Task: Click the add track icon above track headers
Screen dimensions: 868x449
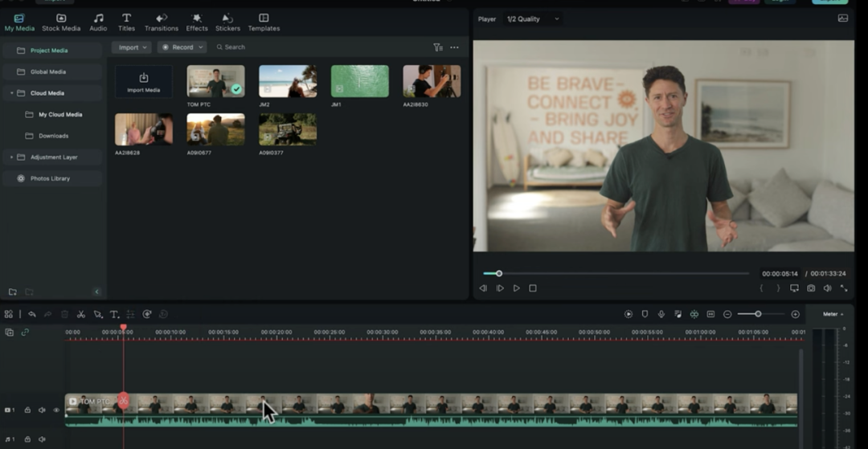Action: pos(10,333)
